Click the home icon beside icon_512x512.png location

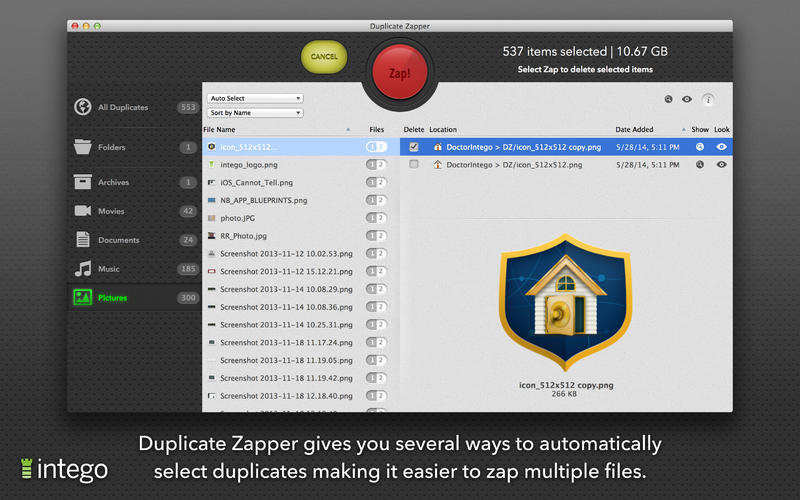coord(437,164)
